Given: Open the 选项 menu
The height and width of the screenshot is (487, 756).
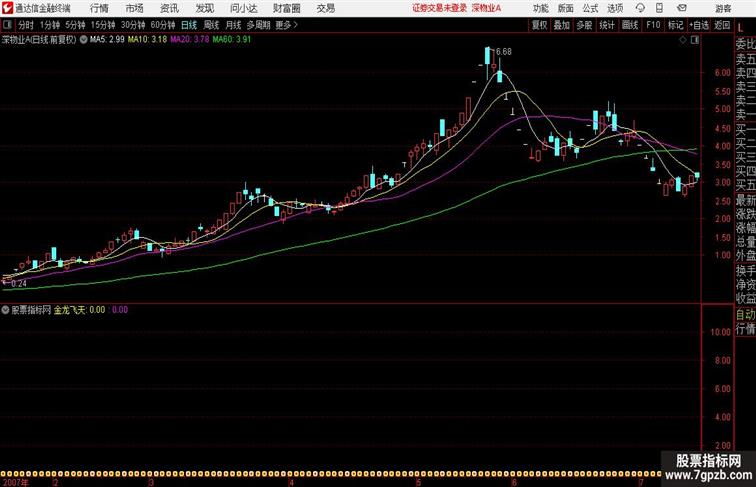Looking at the screenshot, I should click(x=615, y=8).
